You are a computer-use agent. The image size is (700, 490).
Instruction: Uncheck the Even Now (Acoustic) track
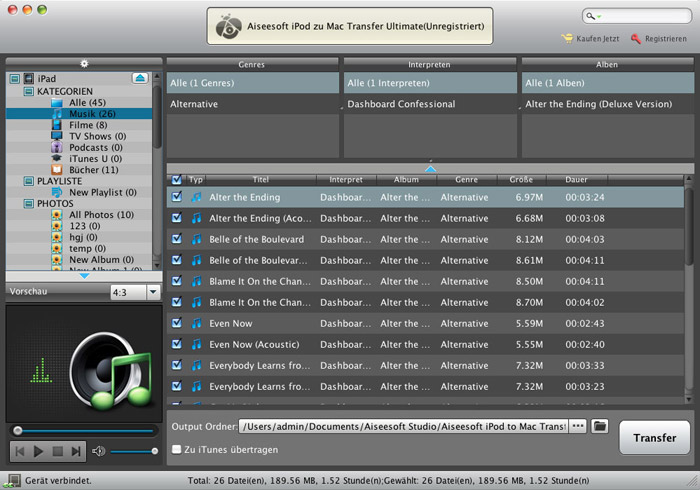[x=177, y=344]
